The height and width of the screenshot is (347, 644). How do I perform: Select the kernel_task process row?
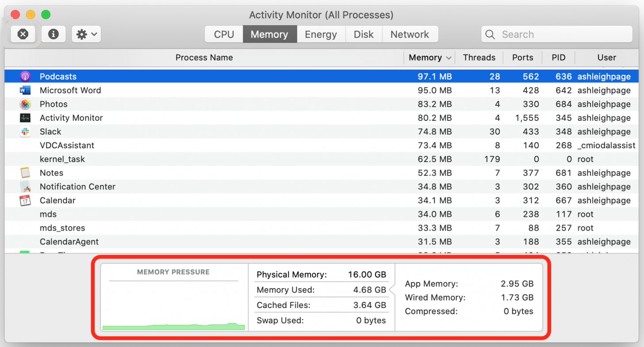pos(322,159)
